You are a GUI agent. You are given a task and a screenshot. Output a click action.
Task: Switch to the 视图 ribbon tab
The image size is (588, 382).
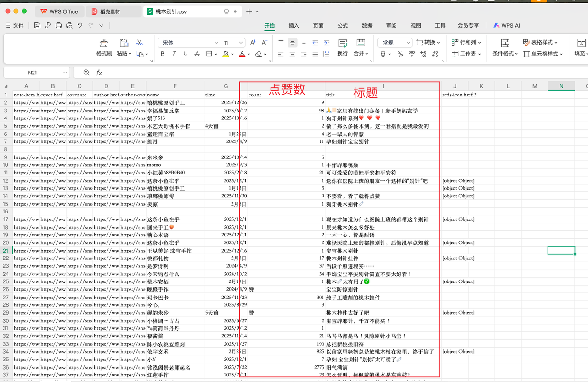(x=416, y=26)
